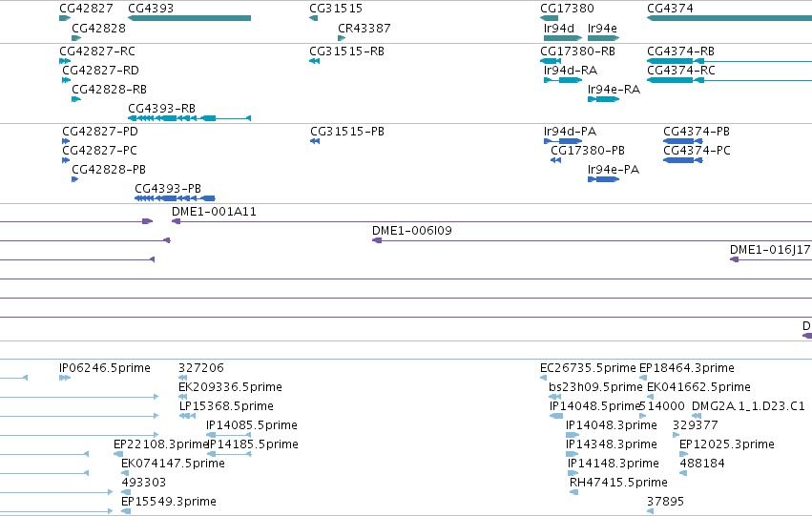Select EST DMG2A.1_1.D23.C1
The image size is (812, 516).
tap(697, 416)
